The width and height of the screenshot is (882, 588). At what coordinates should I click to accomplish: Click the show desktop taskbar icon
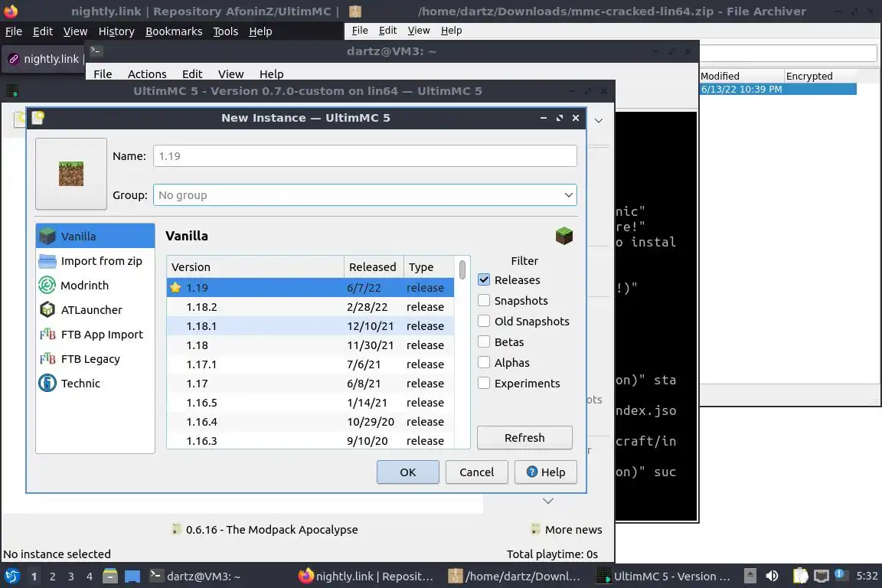coord(132,577)
